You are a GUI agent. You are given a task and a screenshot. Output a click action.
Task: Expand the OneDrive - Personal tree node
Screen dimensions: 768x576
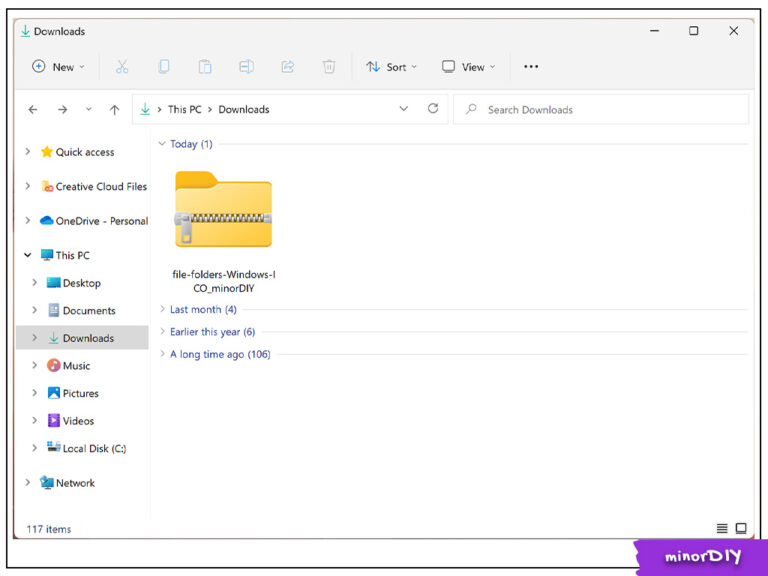28,220
